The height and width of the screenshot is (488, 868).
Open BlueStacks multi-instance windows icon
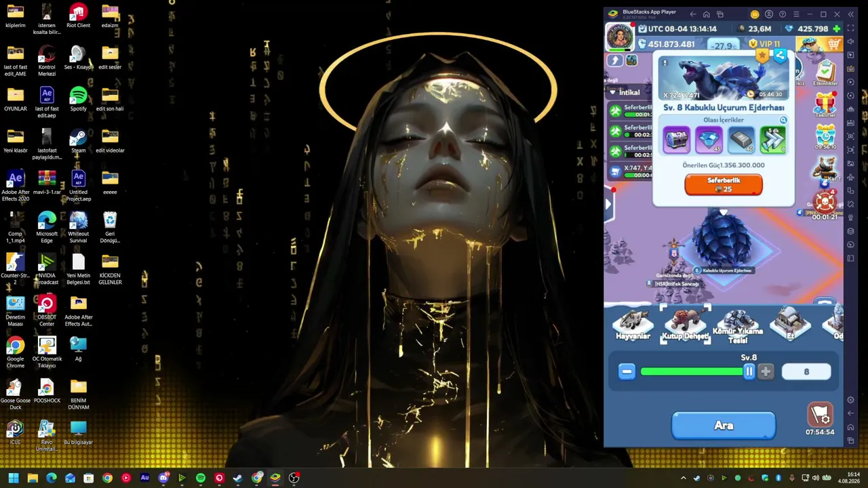pos(719,14)
